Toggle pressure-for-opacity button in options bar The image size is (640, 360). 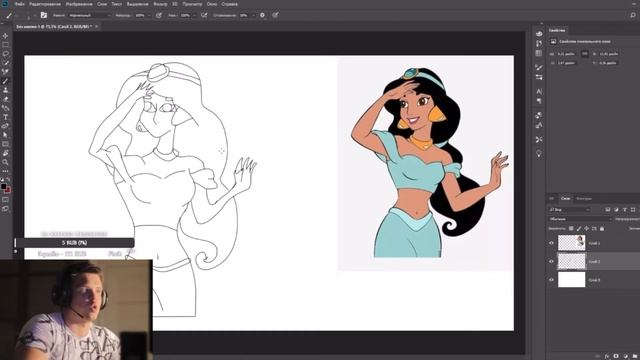pyautogui.click(x=159, y=15)
